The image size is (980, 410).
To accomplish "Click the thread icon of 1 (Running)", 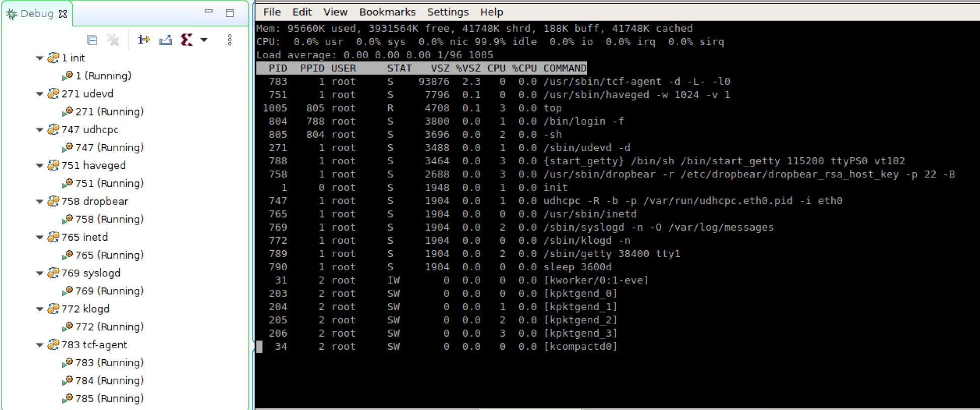I will tap(67, 76).
